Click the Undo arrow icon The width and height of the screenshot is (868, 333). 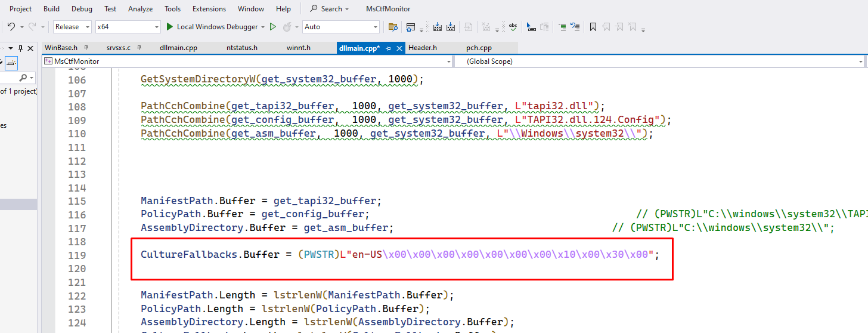pyautogui.click(x=11, y=27)
